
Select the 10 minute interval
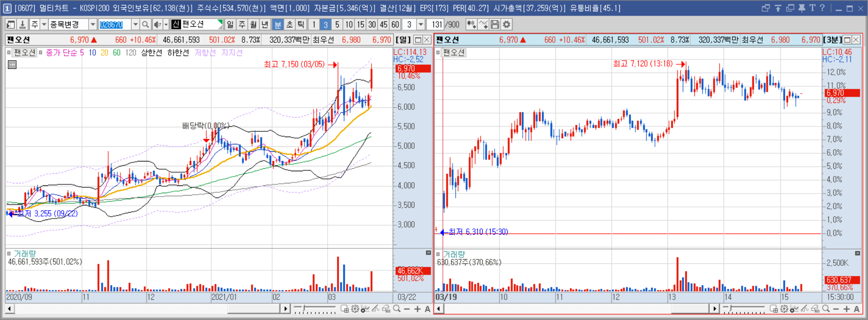tap(349, 24)
